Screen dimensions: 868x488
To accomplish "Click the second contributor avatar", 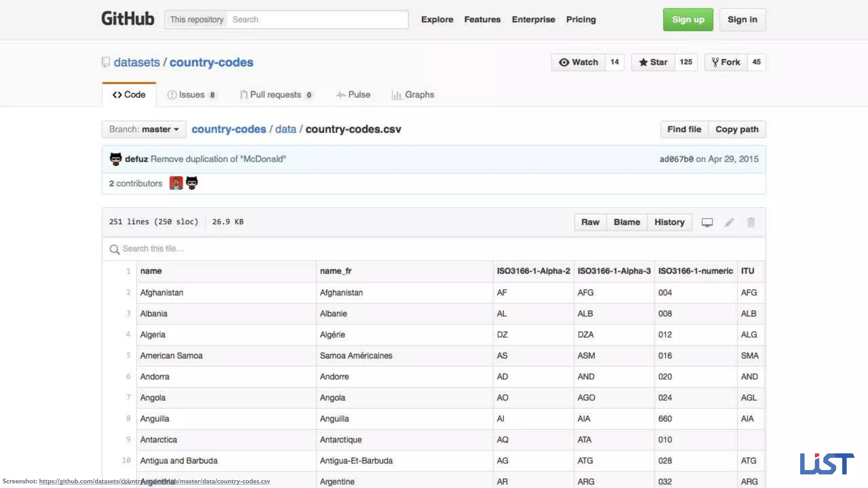I will [192, 183].
